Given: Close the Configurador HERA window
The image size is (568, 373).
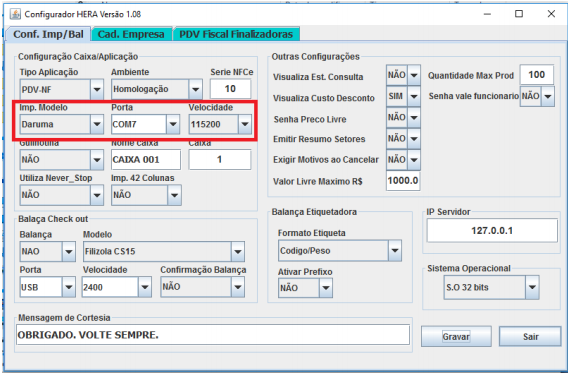Looking at the screenshot, I should tap(551, 14).
